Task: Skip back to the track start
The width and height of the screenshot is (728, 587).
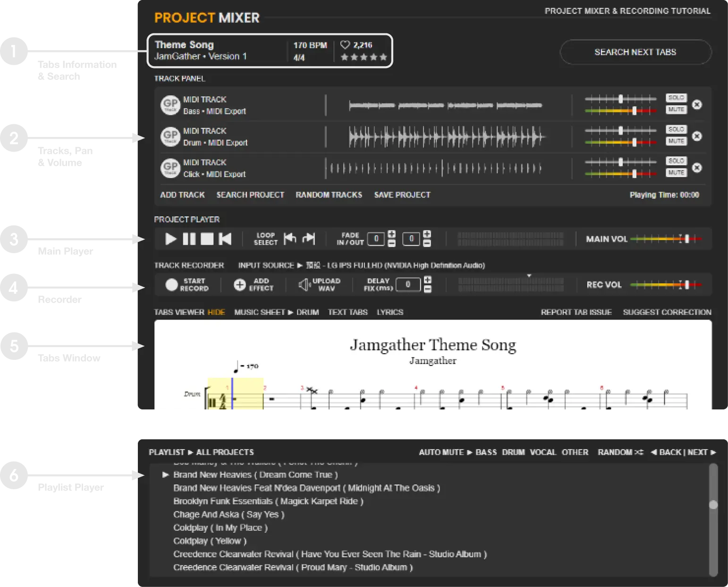Action: click(x=225, y=239)
